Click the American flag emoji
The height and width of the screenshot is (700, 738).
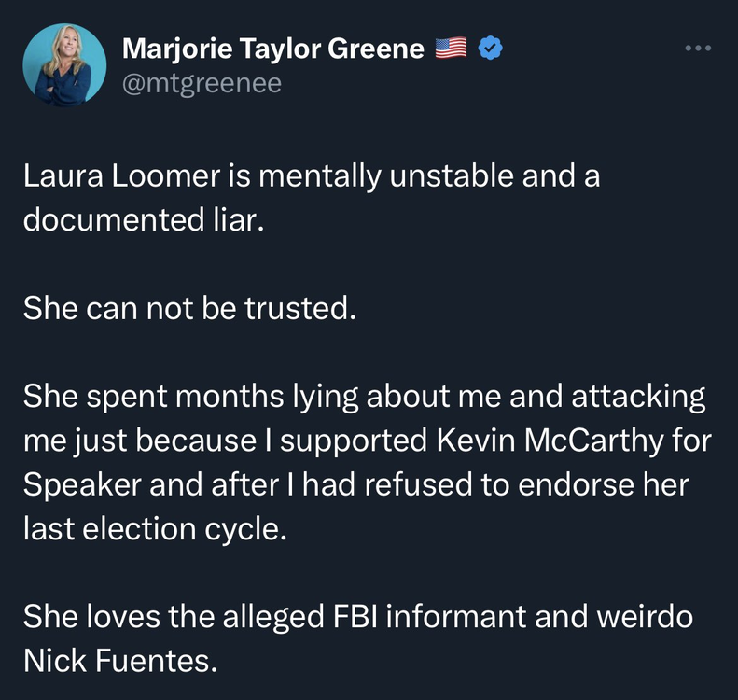[x=452, y=48]
